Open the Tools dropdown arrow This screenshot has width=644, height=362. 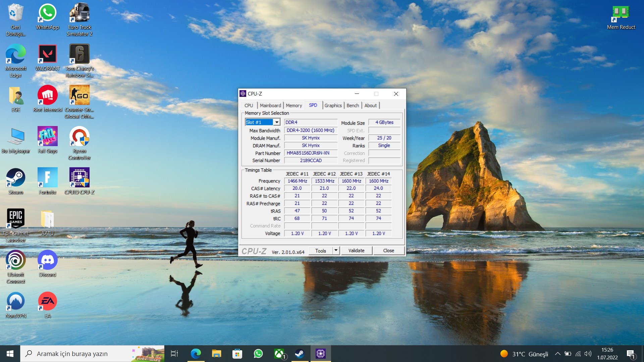click(x=336, y=250)
